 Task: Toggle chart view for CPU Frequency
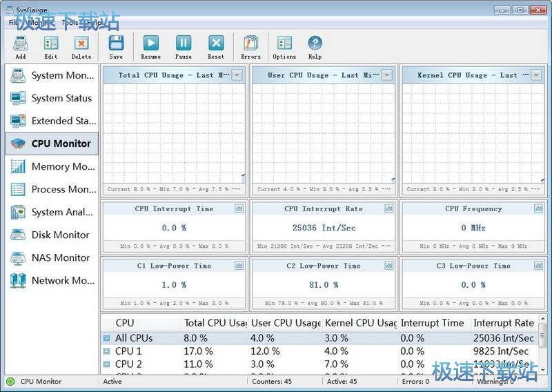(x=538, y=208)
